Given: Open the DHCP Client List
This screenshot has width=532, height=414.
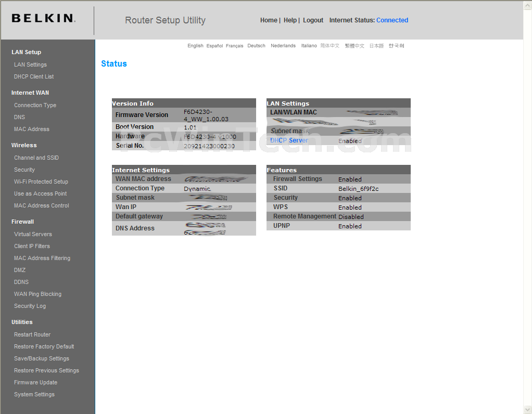Looking at the screenshot, I should click(x=34, y=76).
